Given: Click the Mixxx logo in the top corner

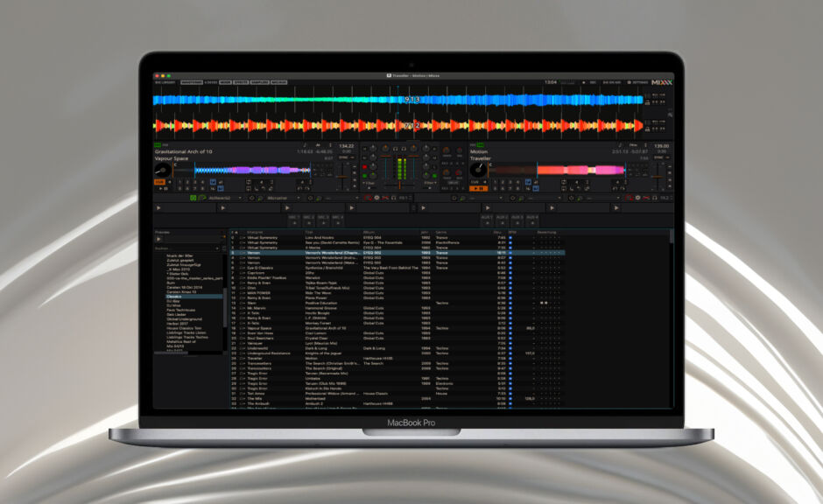Looking at the screenshot, I should tap(663, 81).
